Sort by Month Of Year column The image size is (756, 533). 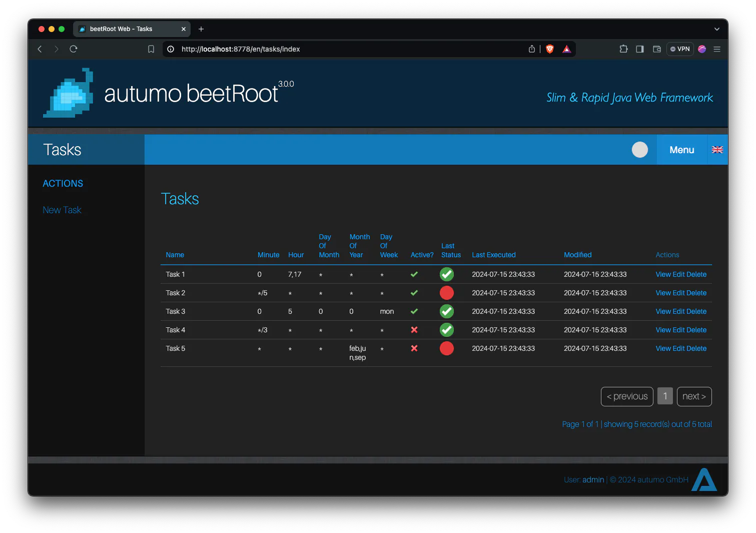[x=360, y=246]
